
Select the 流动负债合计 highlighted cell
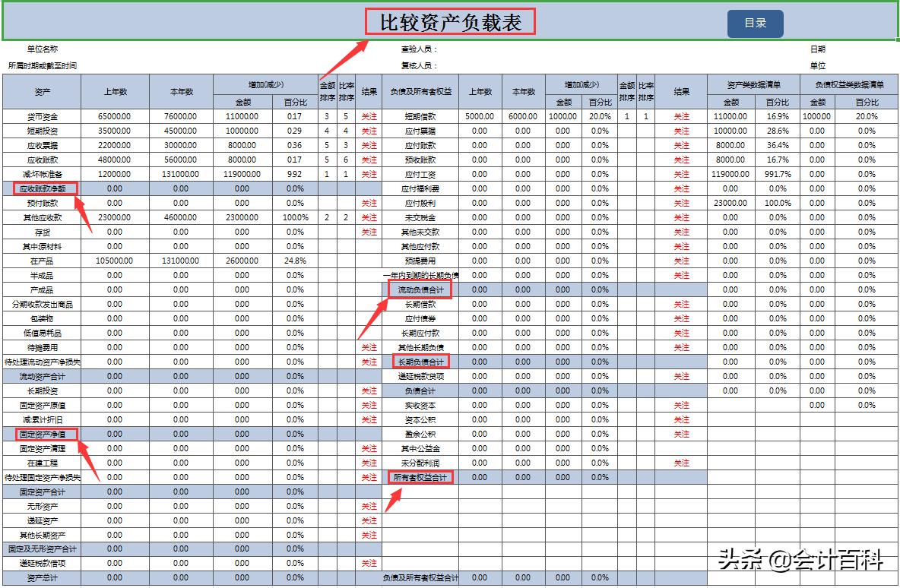click(423, 289)
